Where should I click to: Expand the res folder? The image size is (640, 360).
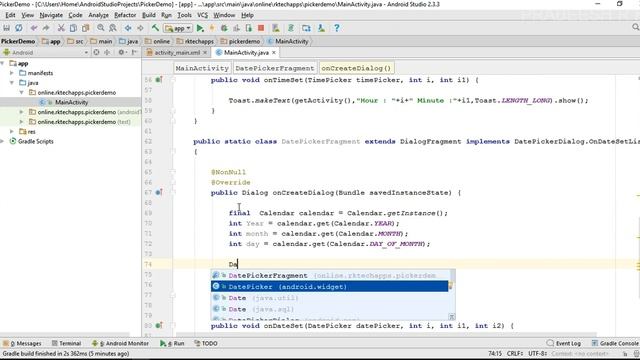[12, 131]
